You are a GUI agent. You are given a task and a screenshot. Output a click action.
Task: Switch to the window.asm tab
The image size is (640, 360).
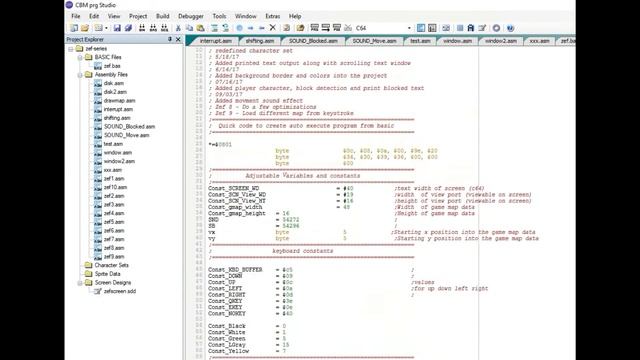(x=457, y=41)
